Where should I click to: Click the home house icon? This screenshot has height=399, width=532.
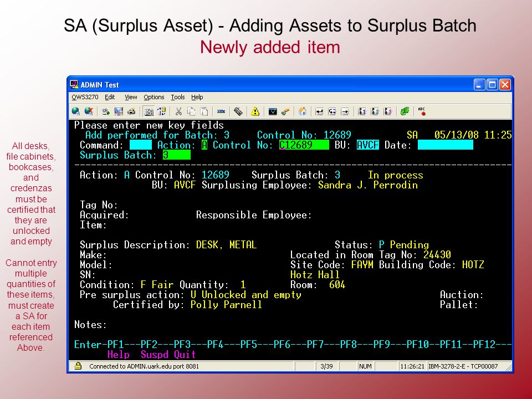(303, 111)
